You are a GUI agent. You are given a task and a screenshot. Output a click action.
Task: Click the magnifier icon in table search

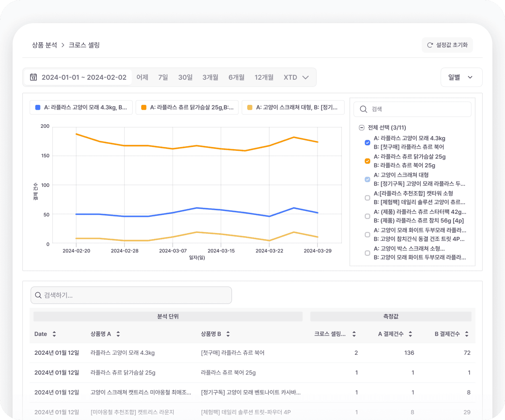pos(38,295)
